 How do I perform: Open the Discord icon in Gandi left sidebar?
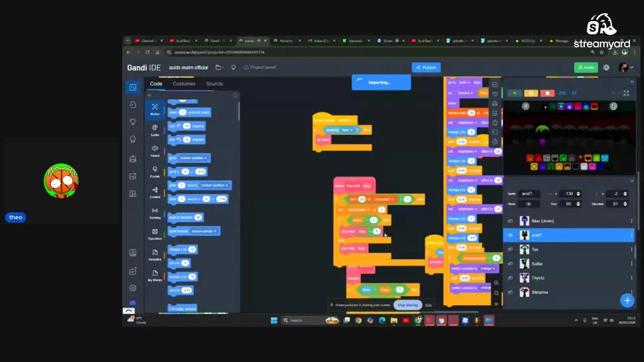[133, 303]
